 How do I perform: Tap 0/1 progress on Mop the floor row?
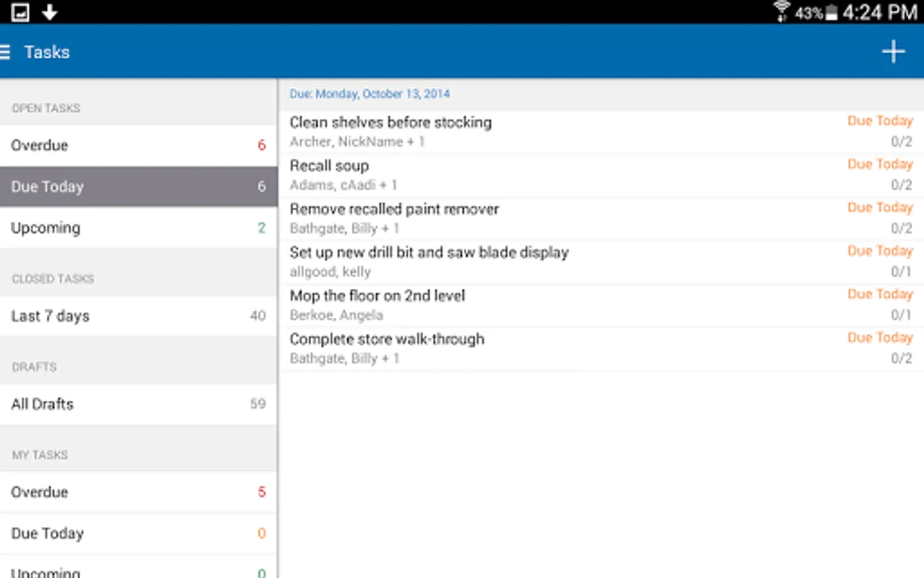(x=901, y=315)
